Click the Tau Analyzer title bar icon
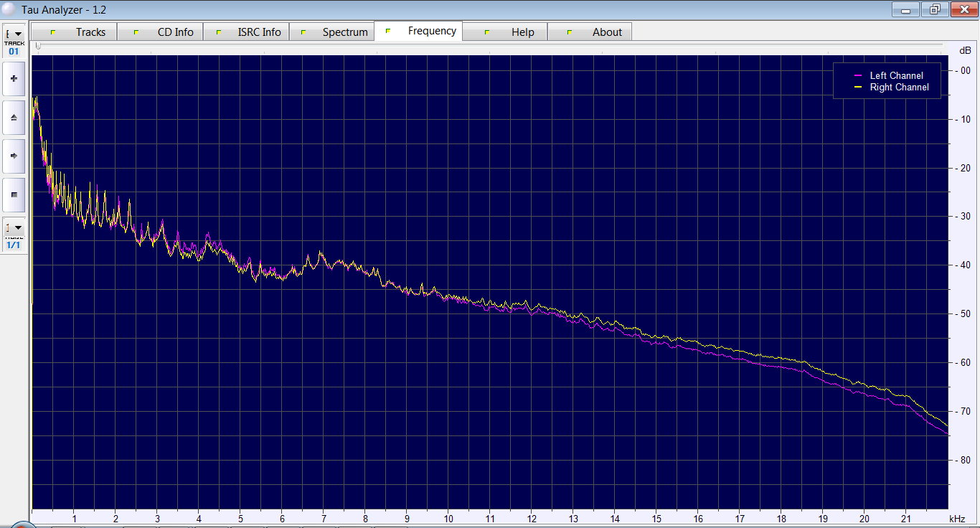Image resolution: width=980 pixels, height=528 pixels. 9,10
